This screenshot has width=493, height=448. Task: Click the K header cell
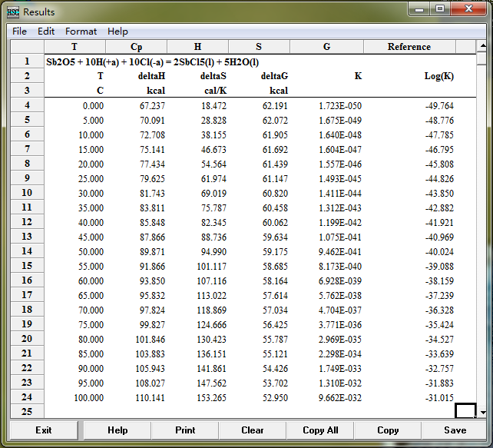pos(358,76)
